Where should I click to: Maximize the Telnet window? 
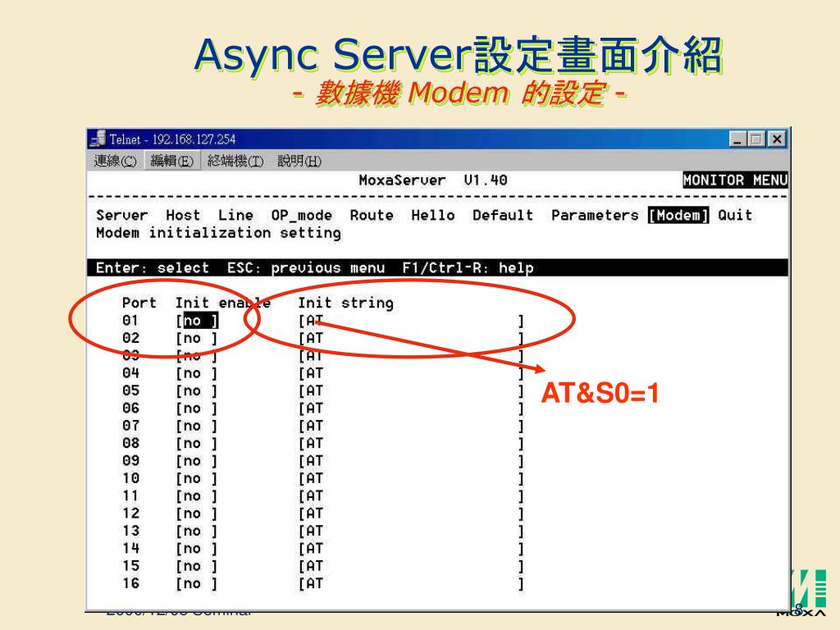point(756,139)
